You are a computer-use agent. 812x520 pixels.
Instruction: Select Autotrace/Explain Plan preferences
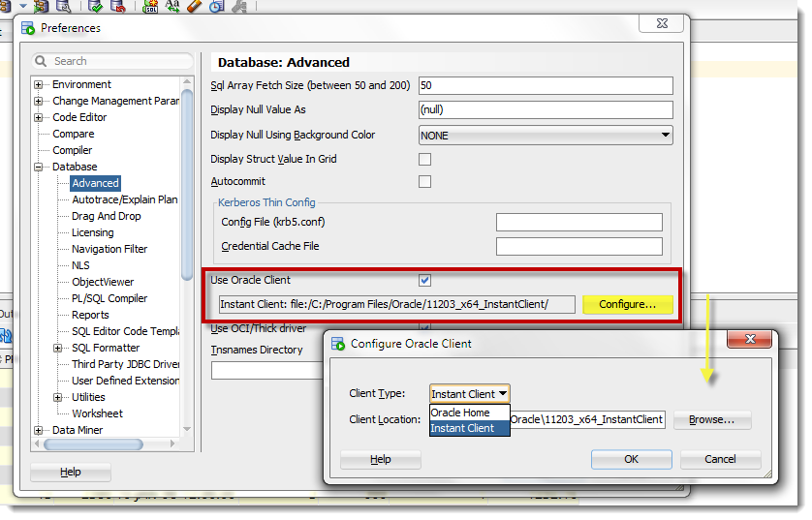[125, 199]
